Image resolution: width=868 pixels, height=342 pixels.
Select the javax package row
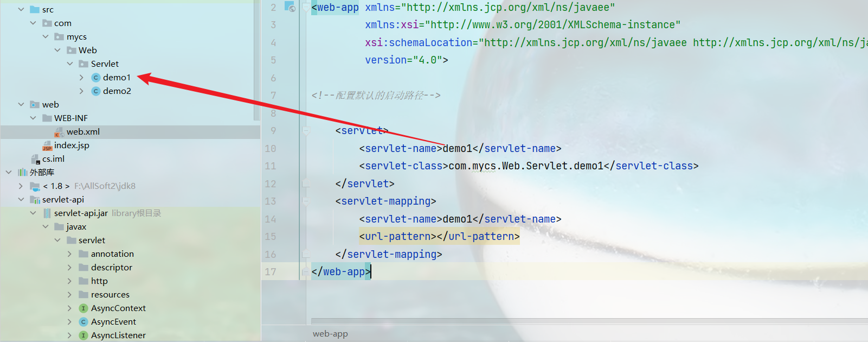(x=130, y=227)
